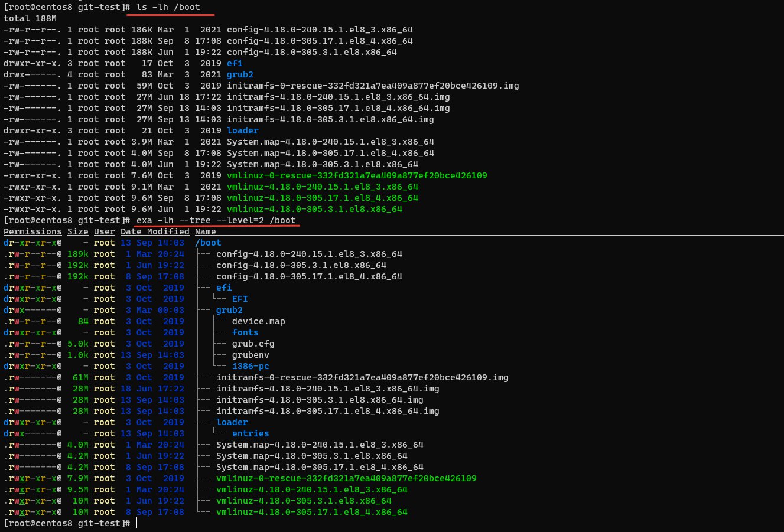Click the loader directory in the ls listing
Viewport: 784px width, 532px height.
click(242, 130)
